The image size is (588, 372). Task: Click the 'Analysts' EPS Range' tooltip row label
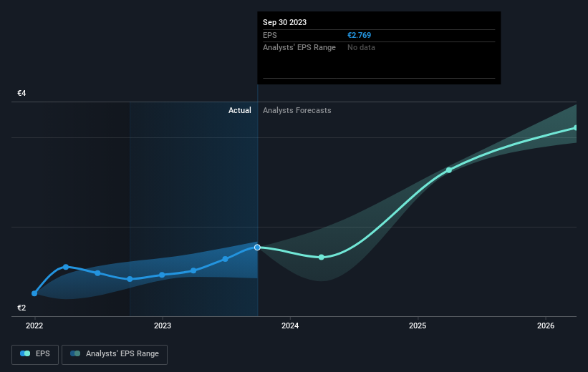click(299, 48)
